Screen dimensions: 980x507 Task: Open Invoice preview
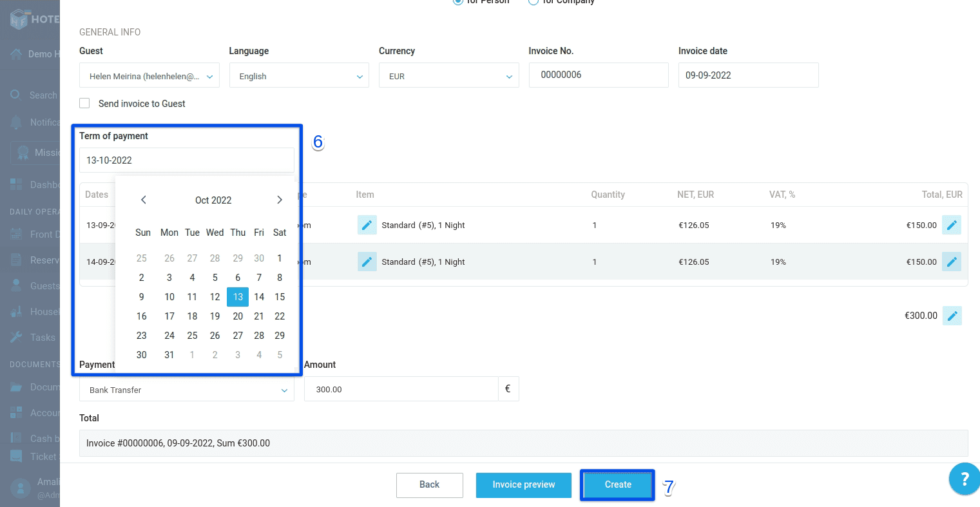(x=523, y=485)
